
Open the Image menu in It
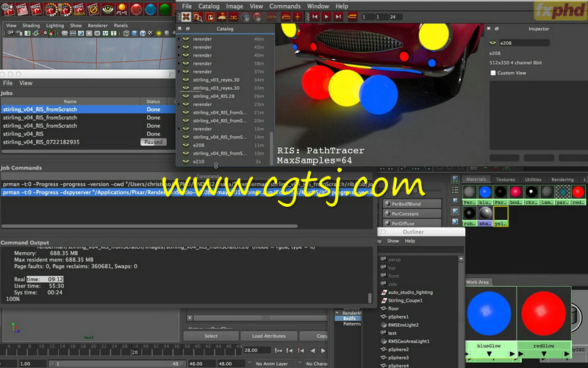click(x=234, y=6)
